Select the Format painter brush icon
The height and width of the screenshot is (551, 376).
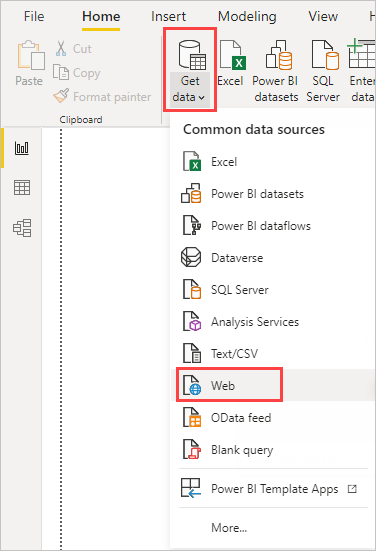click(x=61, y=96)
